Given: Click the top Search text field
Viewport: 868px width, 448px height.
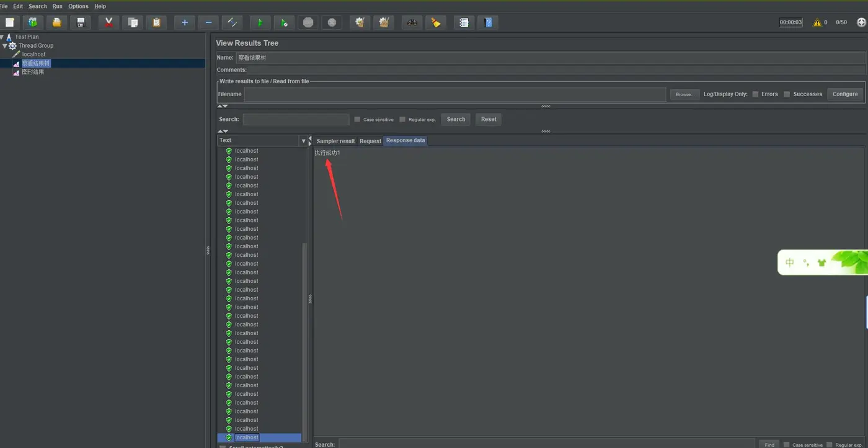Looking at the screenshot, I should click(296, 119).
